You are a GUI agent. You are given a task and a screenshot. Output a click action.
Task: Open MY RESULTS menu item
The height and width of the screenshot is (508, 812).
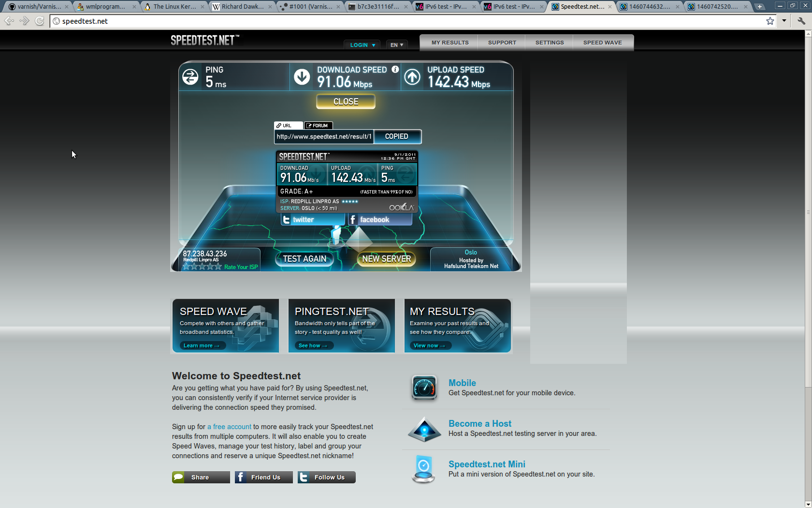[x=450, y=43]
